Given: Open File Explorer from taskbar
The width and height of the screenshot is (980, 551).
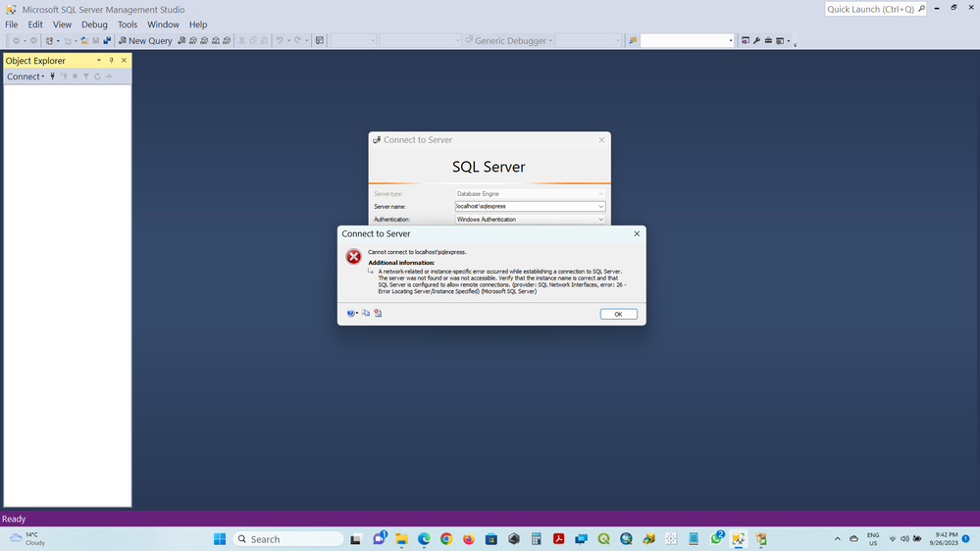Looking at the screenshot, I should pos(401,539).
